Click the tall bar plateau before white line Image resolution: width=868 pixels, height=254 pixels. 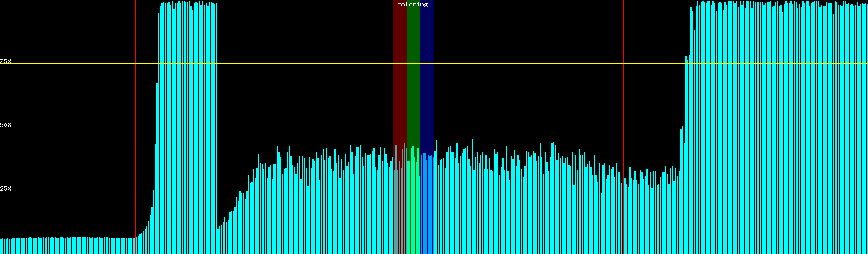186,127
